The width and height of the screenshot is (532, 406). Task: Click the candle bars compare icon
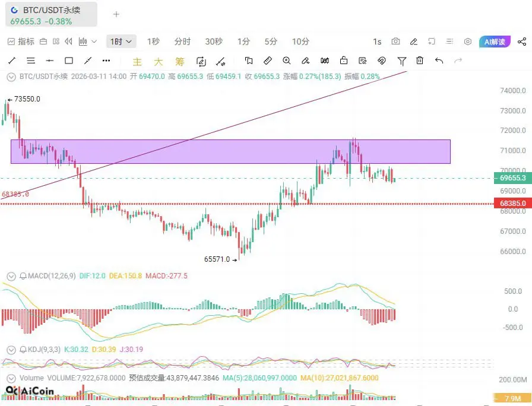(325, 61)
